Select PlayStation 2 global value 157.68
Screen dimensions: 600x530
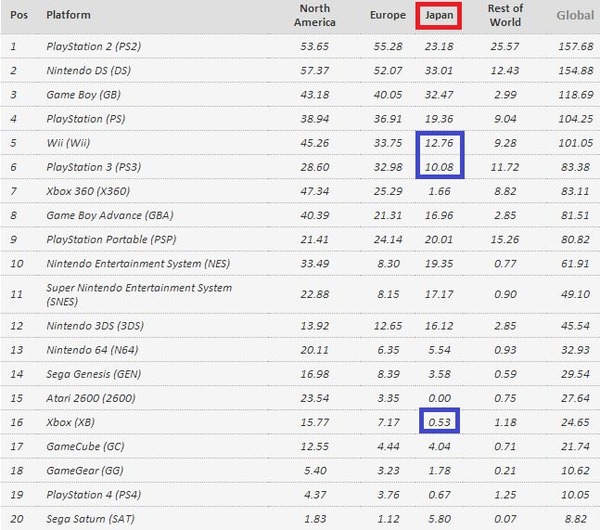pyautogui.click(x=576, y=46)
